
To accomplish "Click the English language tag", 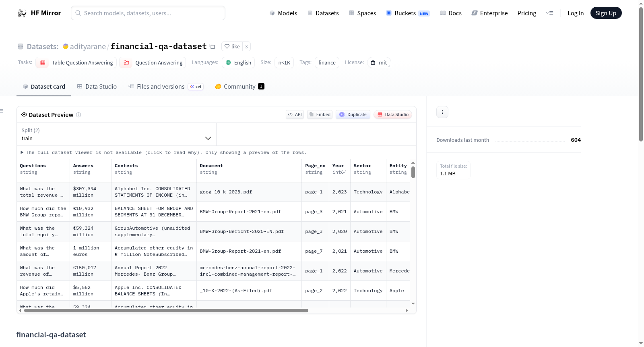I will [x=238, y=62].
